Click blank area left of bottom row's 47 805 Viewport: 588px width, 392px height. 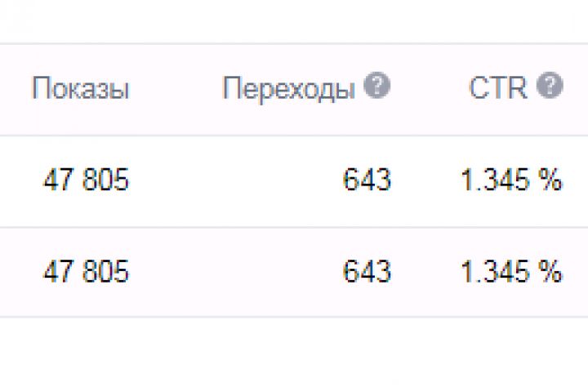18,272
